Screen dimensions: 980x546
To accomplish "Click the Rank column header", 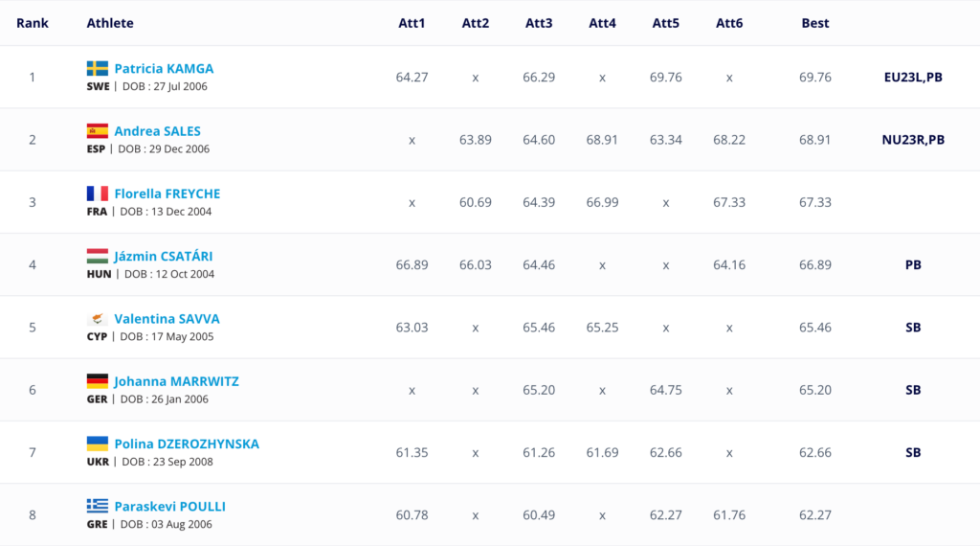I will [33, 23].
